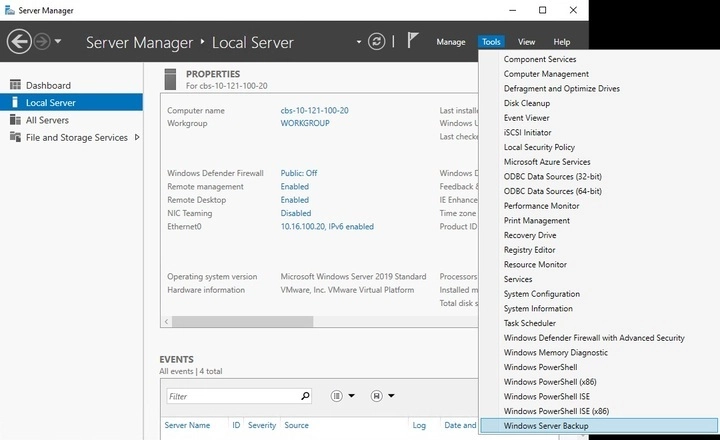Image resolution: width=720 pixels, height=440 pixels.
Task: Sort events by Severity column header
Action: (x=262, y=426)
